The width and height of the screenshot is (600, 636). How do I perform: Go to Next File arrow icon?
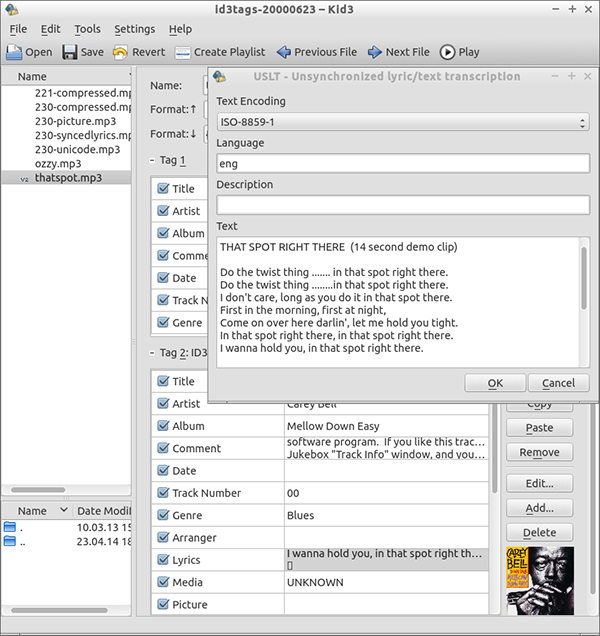click(x=374, y=52)
